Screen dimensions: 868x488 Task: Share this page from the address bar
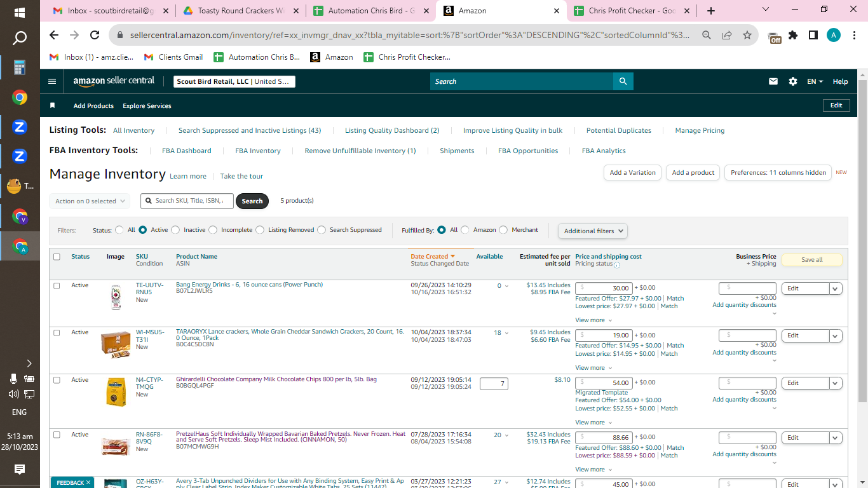pos(727,36)
